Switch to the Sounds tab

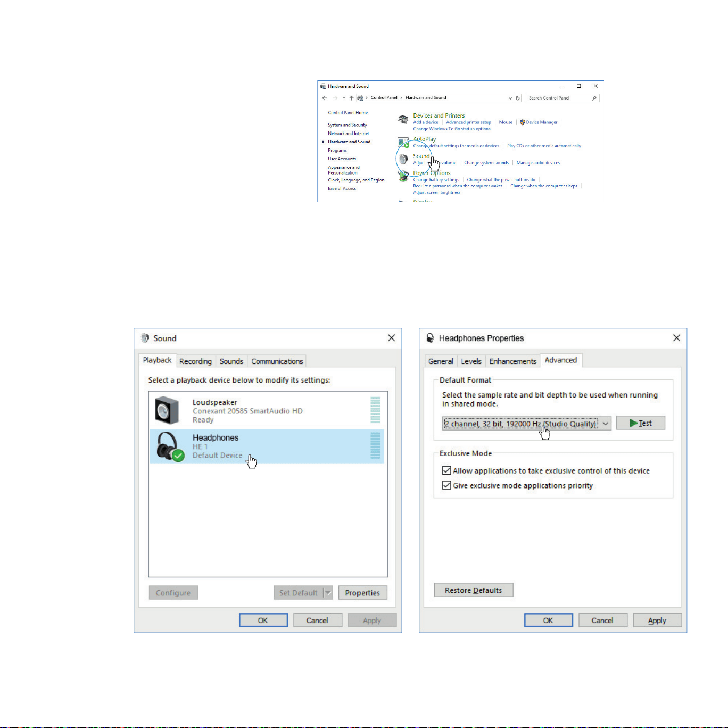point(231,361)
